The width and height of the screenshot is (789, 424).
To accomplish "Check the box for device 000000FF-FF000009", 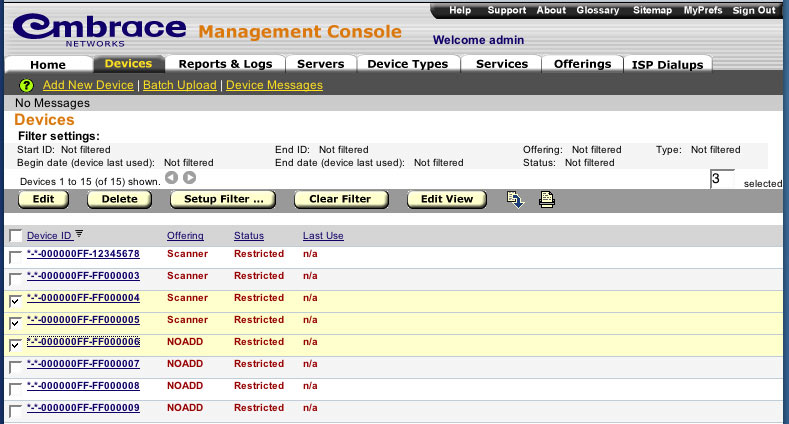I will point(16,410).
